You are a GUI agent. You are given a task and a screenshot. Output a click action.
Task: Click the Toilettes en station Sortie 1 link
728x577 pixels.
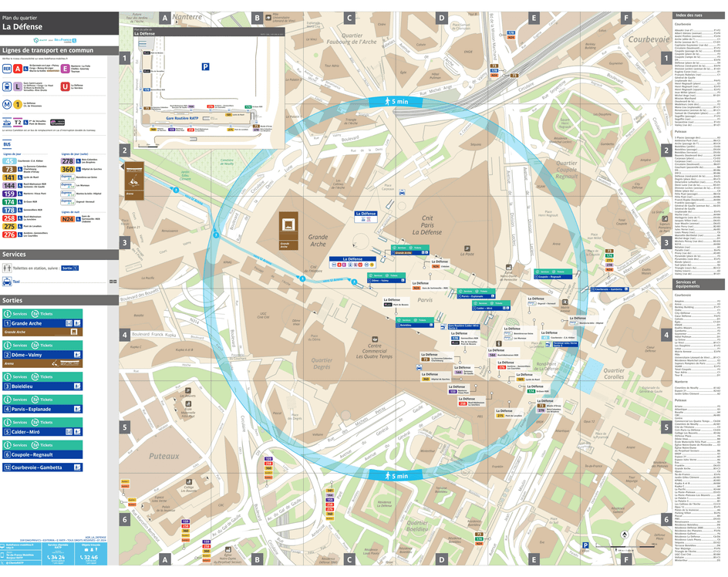point(69,268)
